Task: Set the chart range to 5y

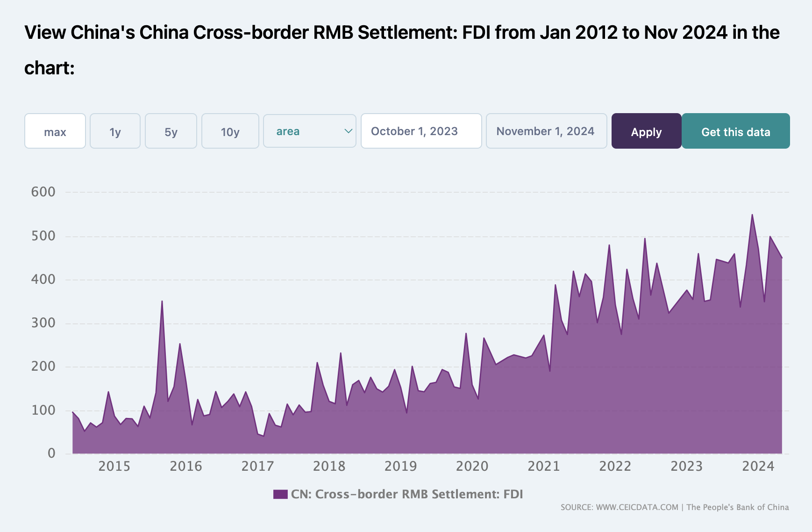Action: (171, 131)
